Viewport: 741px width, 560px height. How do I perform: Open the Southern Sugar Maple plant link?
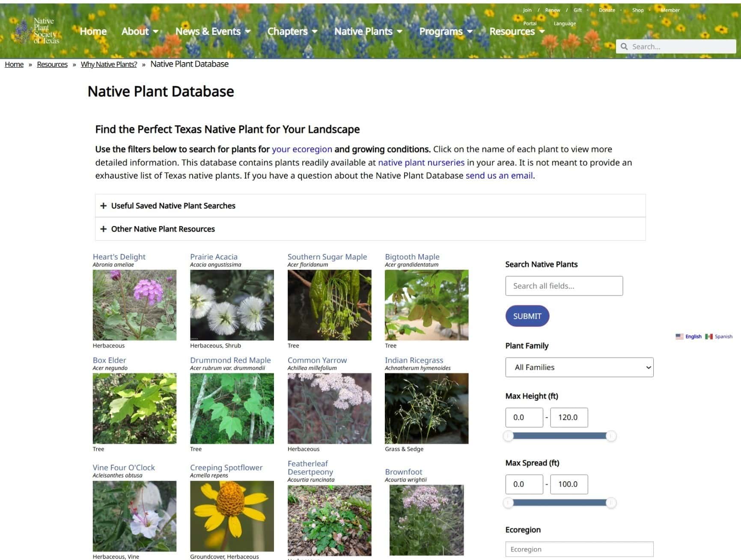(327, 257)
